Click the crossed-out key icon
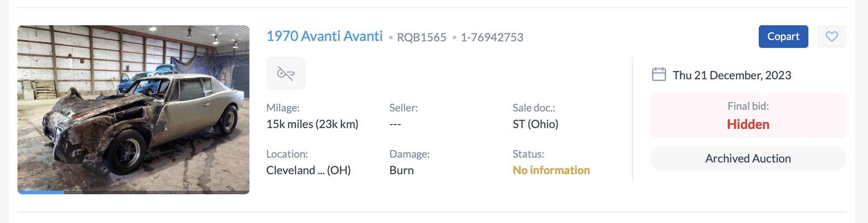This screenshot has height=223, width=868. coord(286,73)
